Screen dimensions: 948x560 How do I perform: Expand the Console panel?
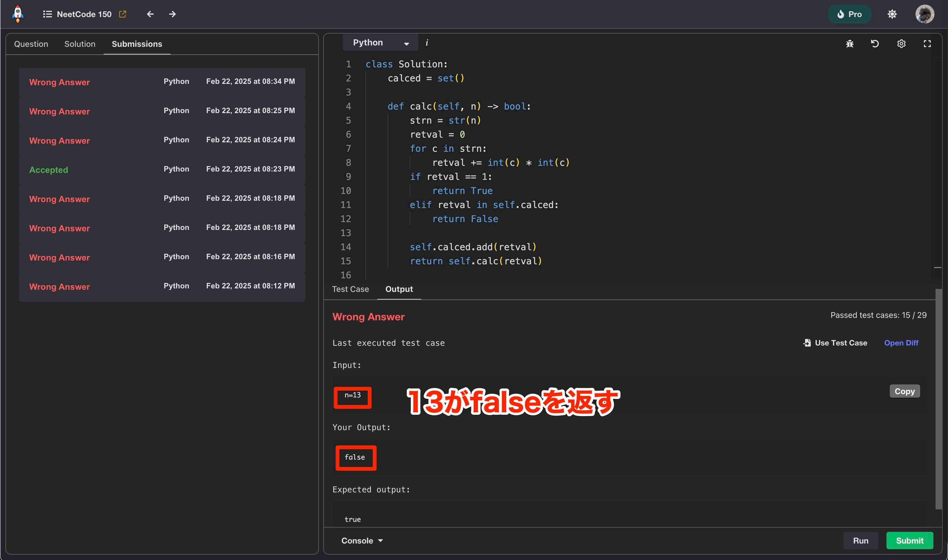coord(362,540)
